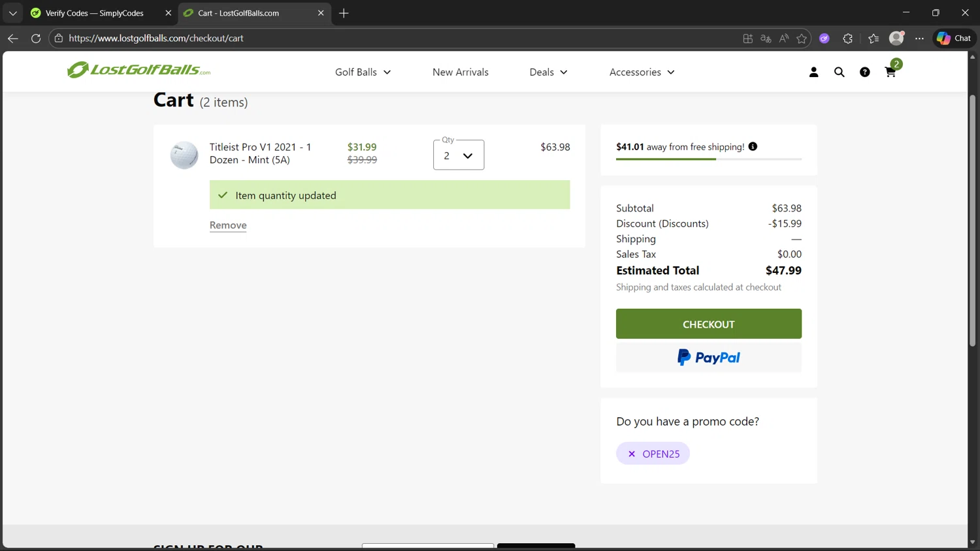Open the Qty dropdown for Titleist Pro V1
Screen dimensions: 980x551
click(459, 155)
